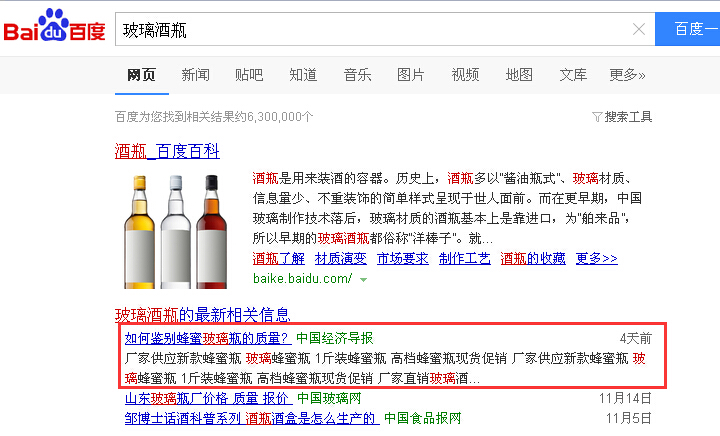The width and height of the screenshot is (720, 436).
Task: Click the baike.baidu.com/ green URL
Action: [303, 279]
